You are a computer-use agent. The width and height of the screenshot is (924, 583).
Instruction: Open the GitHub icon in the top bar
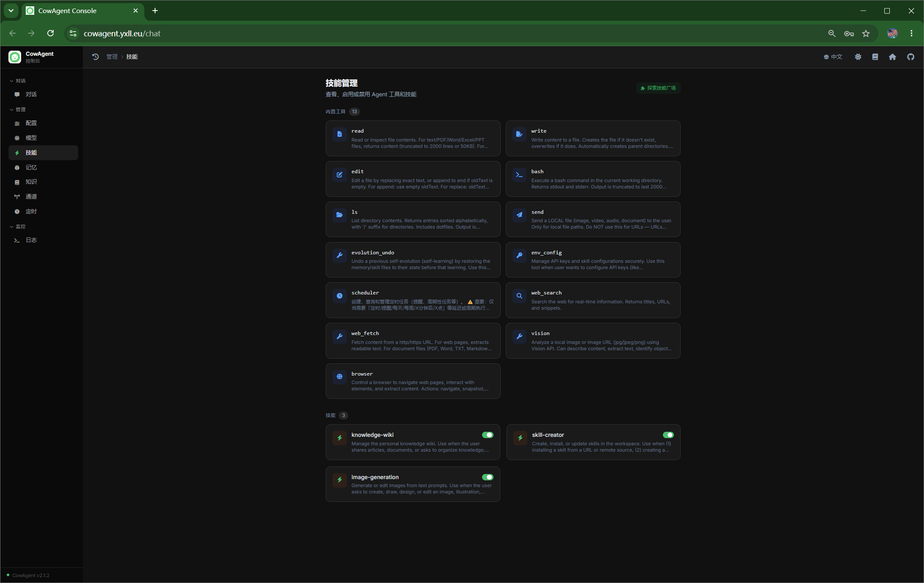(910, 57)
